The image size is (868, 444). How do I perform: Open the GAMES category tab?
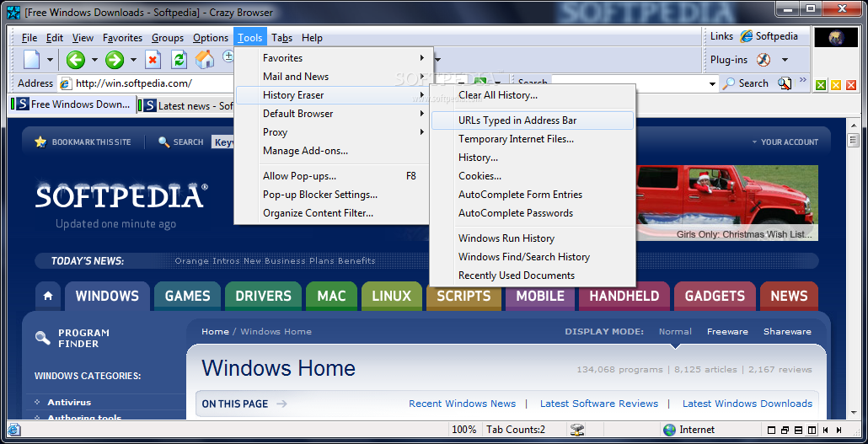pos(188,297)
